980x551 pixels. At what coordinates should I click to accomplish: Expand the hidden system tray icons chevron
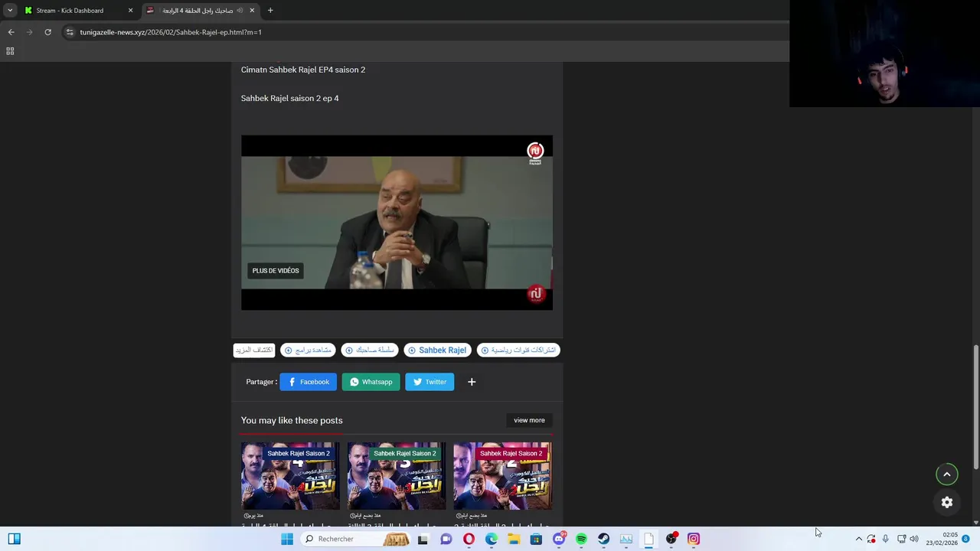pos(858,539)
